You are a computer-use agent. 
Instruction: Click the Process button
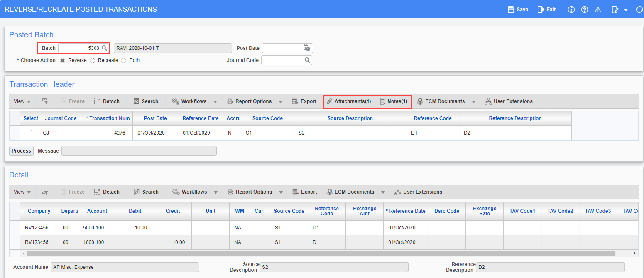(x=21, y=150)
